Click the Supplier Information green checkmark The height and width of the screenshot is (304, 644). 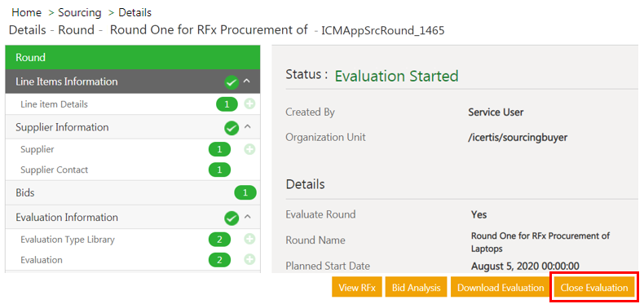(232, 128)
